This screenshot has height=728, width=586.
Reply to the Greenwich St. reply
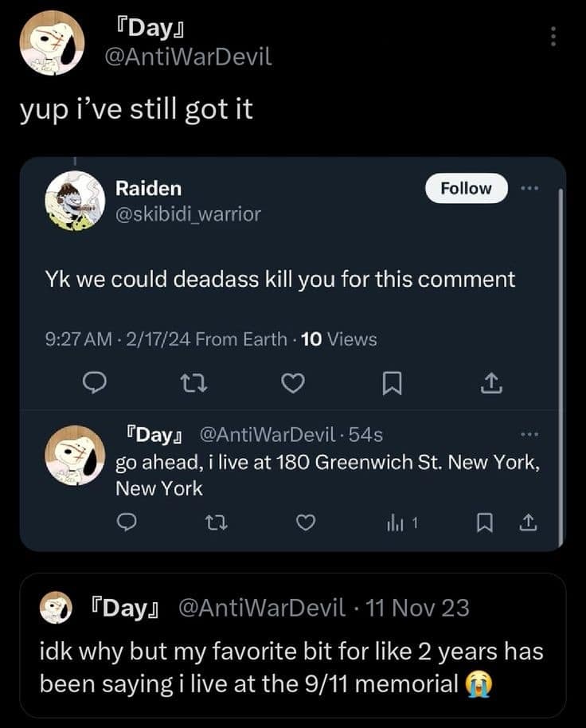pos(126,522)
